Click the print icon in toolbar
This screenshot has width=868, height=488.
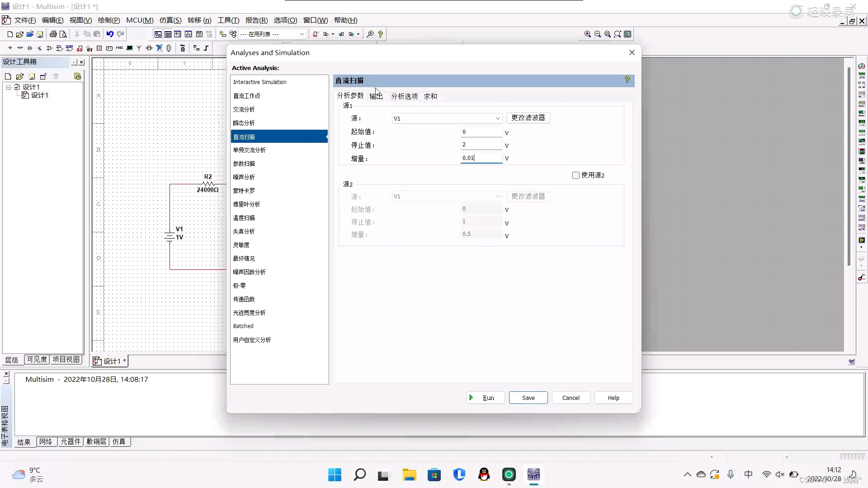pos(53,34)
